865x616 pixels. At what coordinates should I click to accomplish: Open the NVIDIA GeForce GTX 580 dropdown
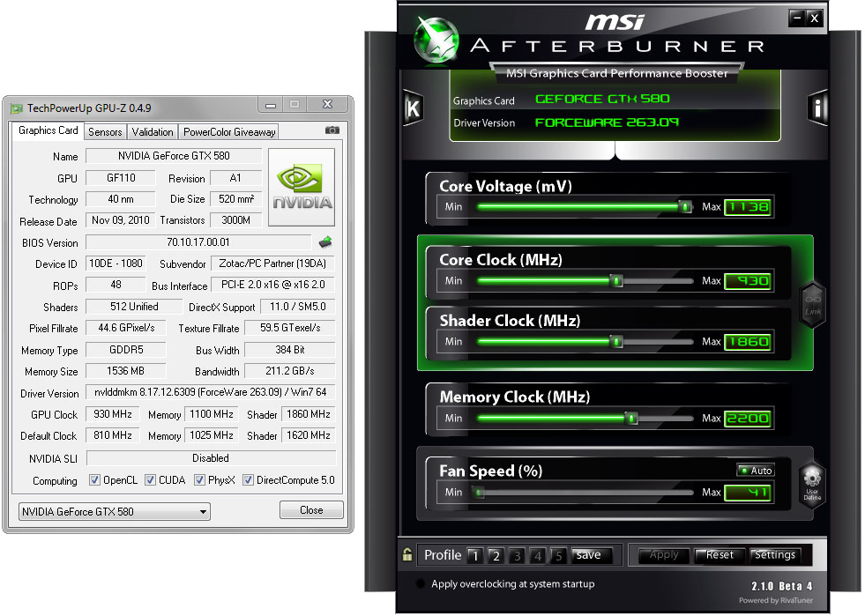pos(115,512)
